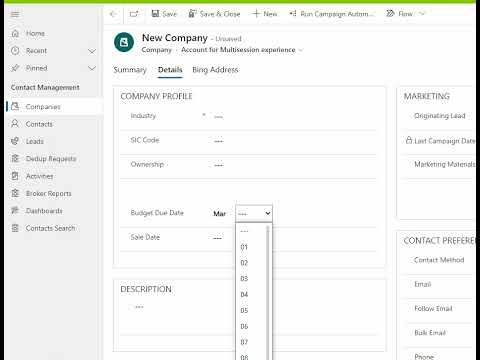
Task: Click the Companies icon
Action: [x=15, y=107]
